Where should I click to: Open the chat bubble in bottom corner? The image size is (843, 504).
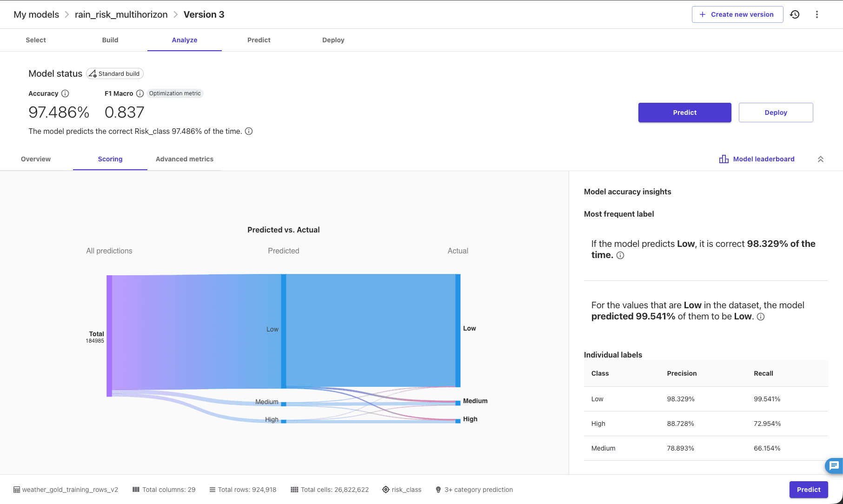coord(833,466)
